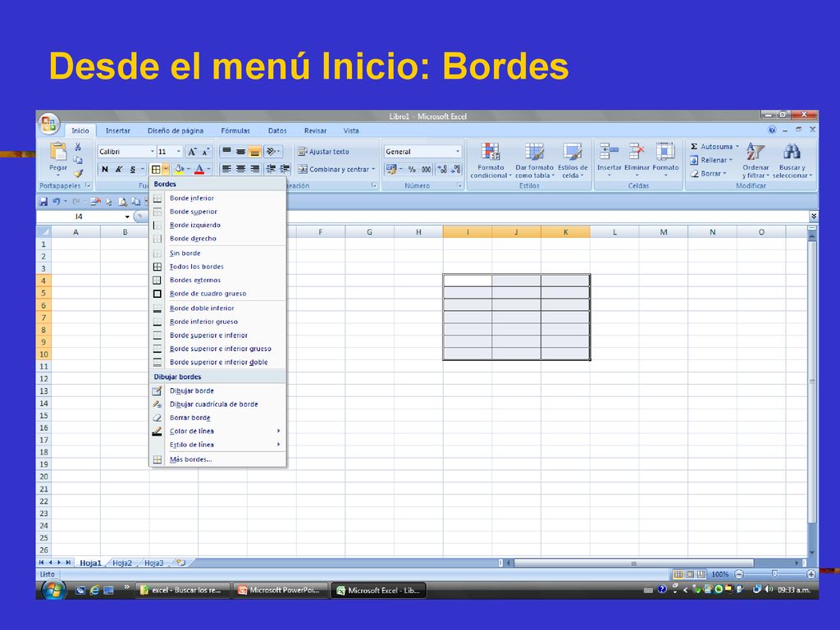Open the General number format dropdown

[x=458, y=152]
